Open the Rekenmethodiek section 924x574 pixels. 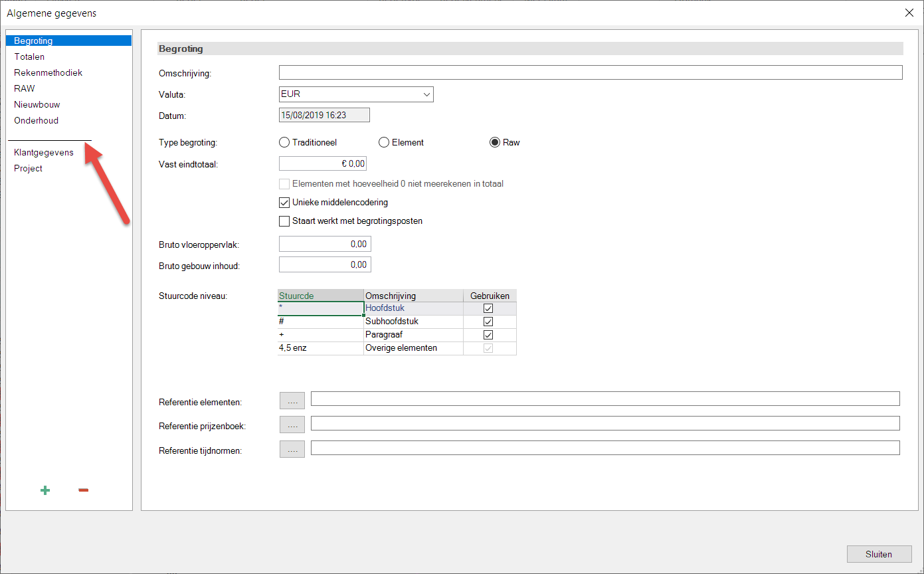click(x=48, y=72)
